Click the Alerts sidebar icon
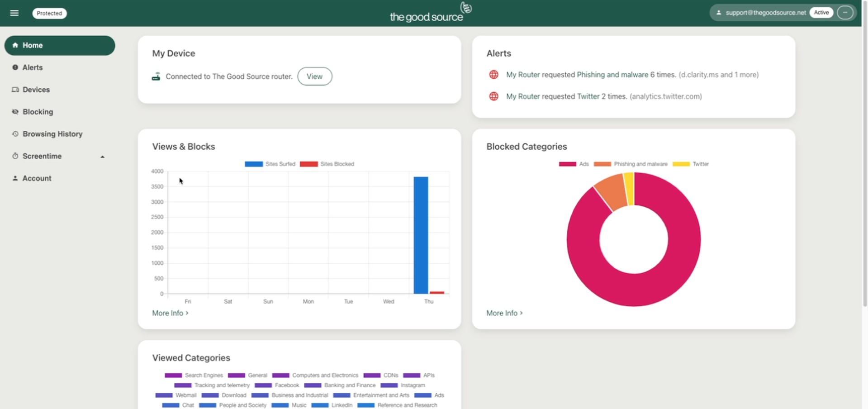Viewport: 868px width, 409px height. coord(15,67)
